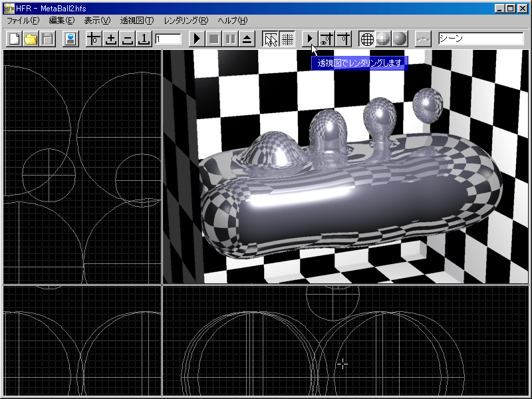
Task: Pause playback with the pause button
Action: 230,39
